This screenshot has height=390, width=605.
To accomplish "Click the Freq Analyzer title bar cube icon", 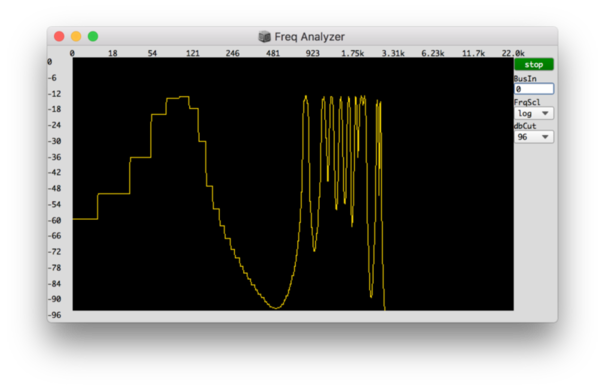I will [264, 37].
